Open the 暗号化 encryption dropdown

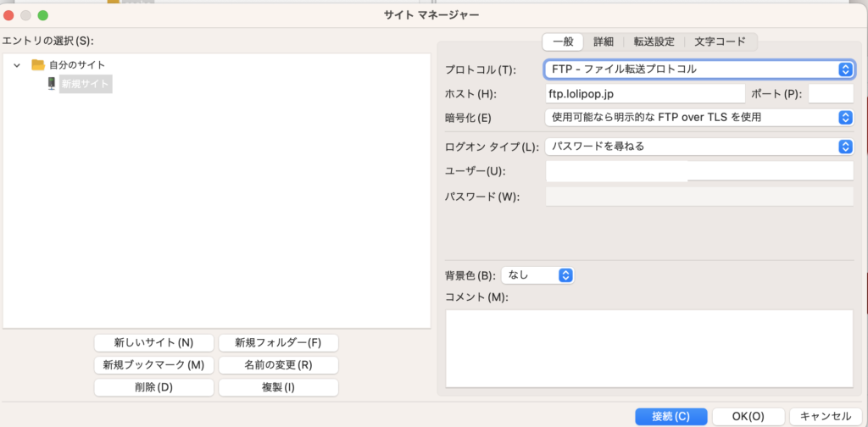click(698, 117)
